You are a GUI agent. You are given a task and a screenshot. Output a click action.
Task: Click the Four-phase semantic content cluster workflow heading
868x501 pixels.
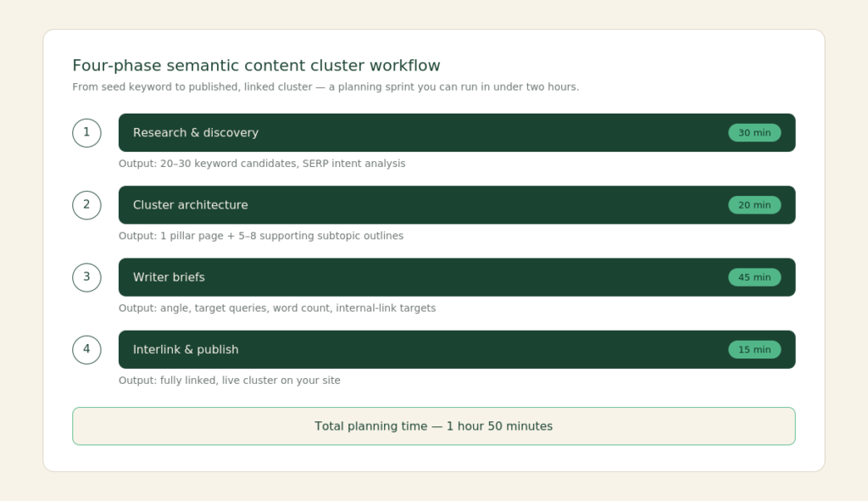[x=256, y=65]
